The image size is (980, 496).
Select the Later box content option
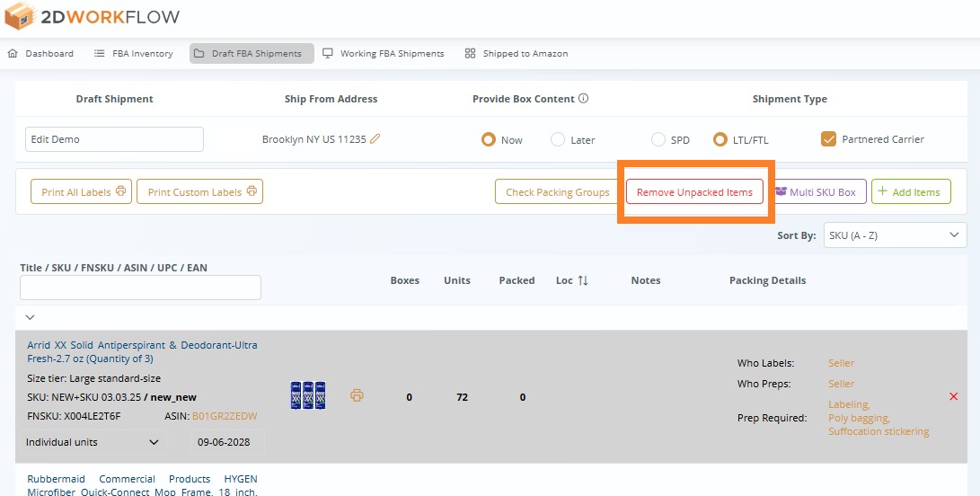click(x=558, y=139)
